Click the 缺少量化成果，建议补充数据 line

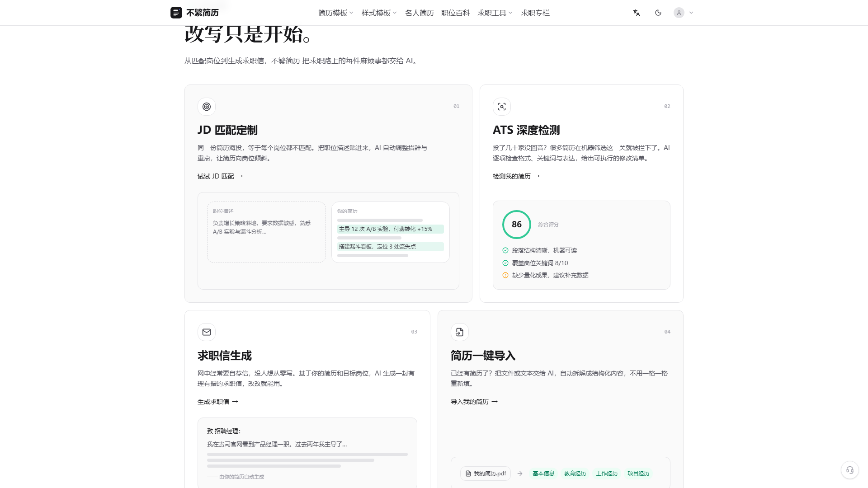pos(546,275)
